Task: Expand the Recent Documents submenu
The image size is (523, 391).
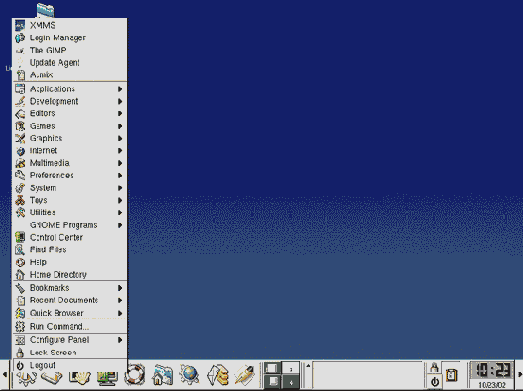Action: [x=70, y=300]
